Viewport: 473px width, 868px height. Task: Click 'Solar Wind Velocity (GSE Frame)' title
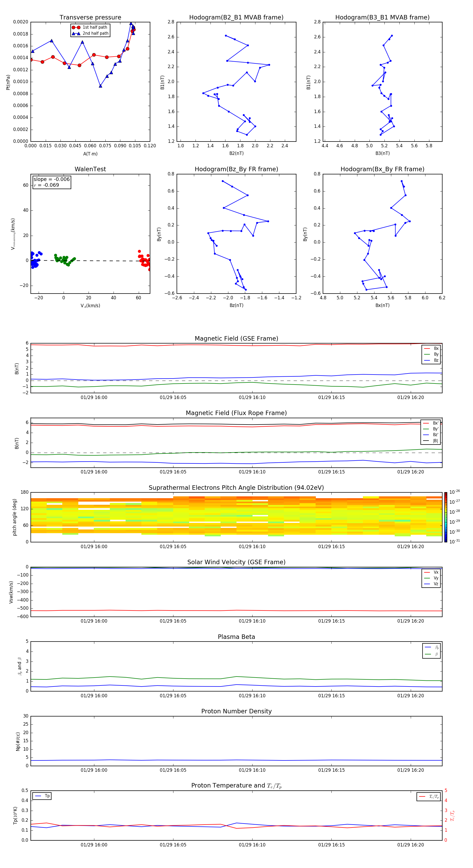236,562
